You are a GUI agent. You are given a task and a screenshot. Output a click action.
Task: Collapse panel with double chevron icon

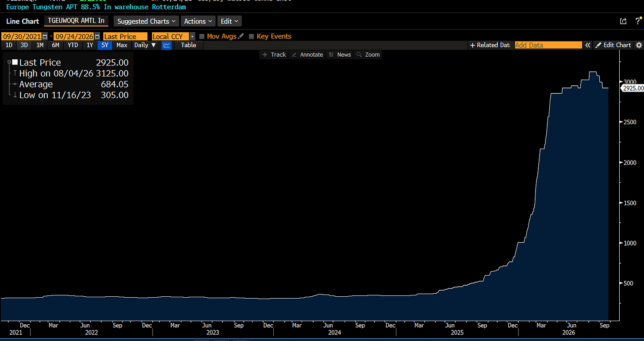[588, 45]
